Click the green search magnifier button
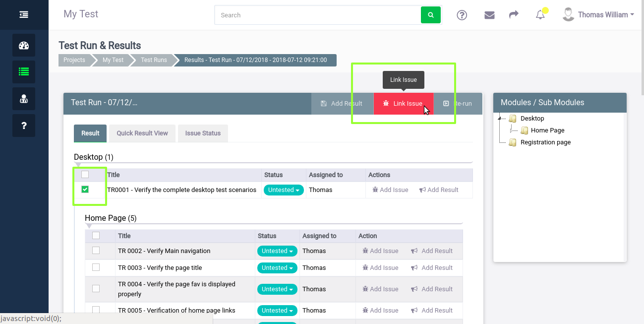 click(x=431, y=15)
